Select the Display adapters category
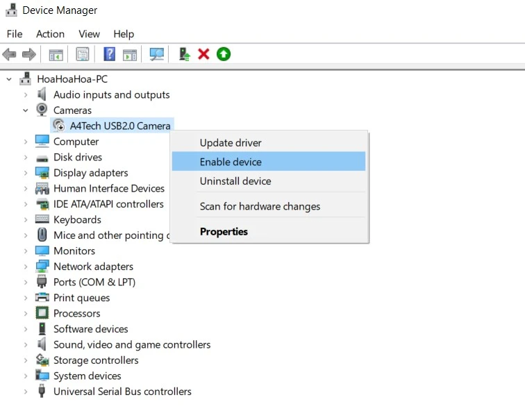 pos(90,173)
